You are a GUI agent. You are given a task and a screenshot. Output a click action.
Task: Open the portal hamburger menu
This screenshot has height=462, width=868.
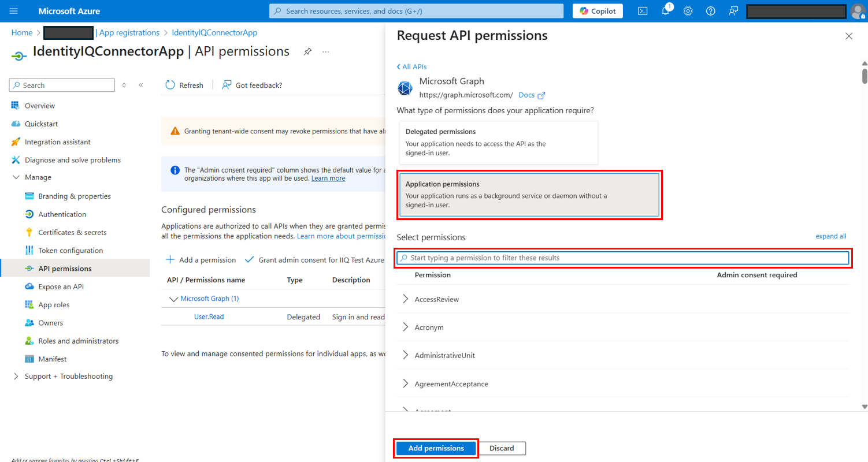[14, 11]
